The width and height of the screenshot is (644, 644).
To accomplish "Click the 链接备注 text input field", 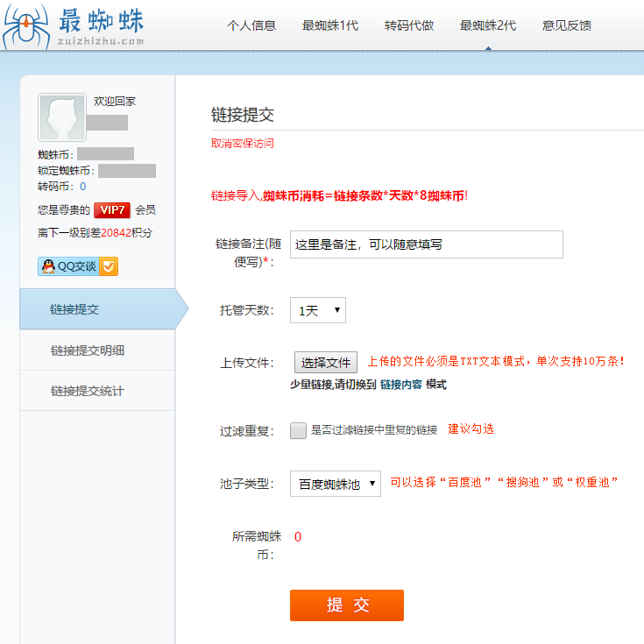I will click(x=426, y=244).
